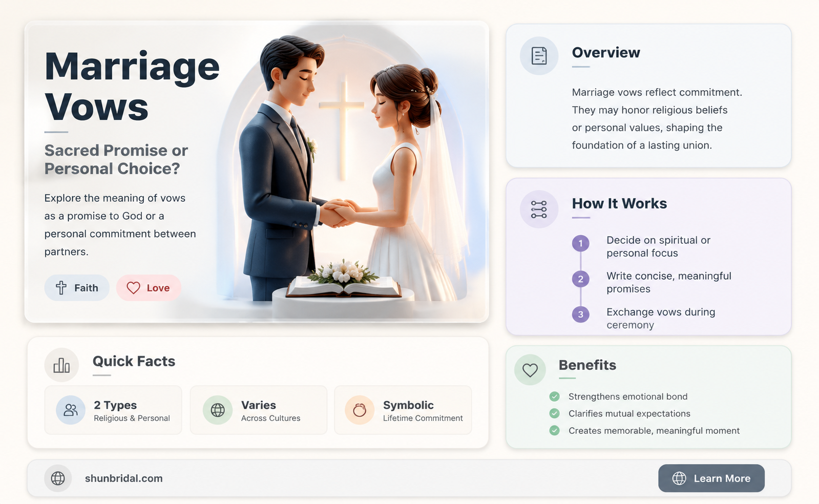Click 'Strengthens emotional bond' text
The image size is (819, 504).
point(628,396)
